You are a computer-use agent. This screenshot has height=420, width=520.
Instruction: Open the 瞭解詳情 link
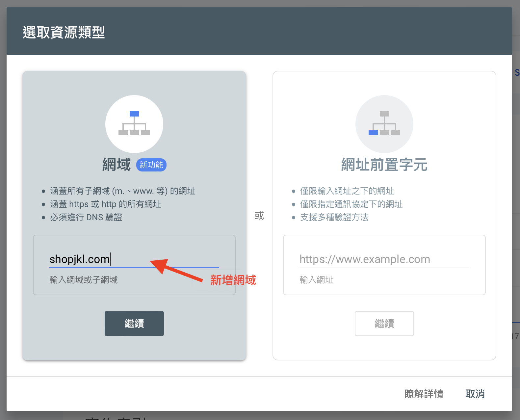point(424,394)
